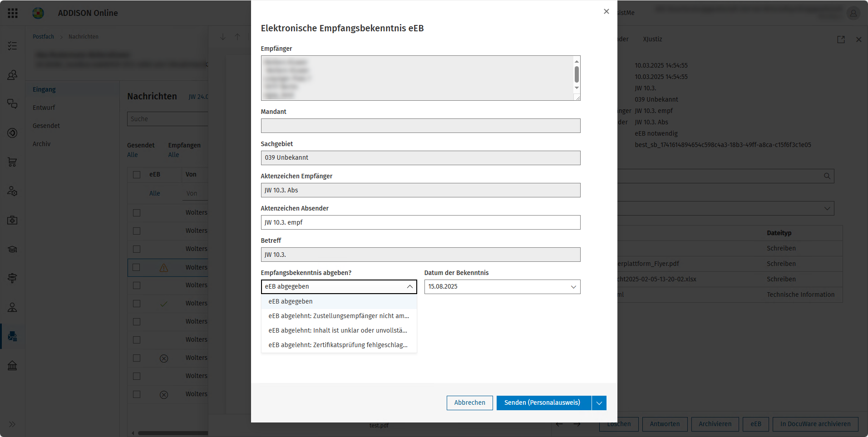Select Inhalt ist unklar option
This screenshot has width=868, height=437.
pyautogui.click(x=339, y=331)
